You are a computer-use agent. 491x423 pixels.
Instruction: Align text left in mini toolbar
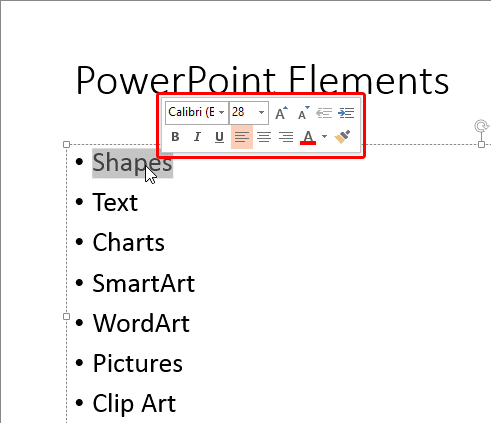click(x=242, y=137)
